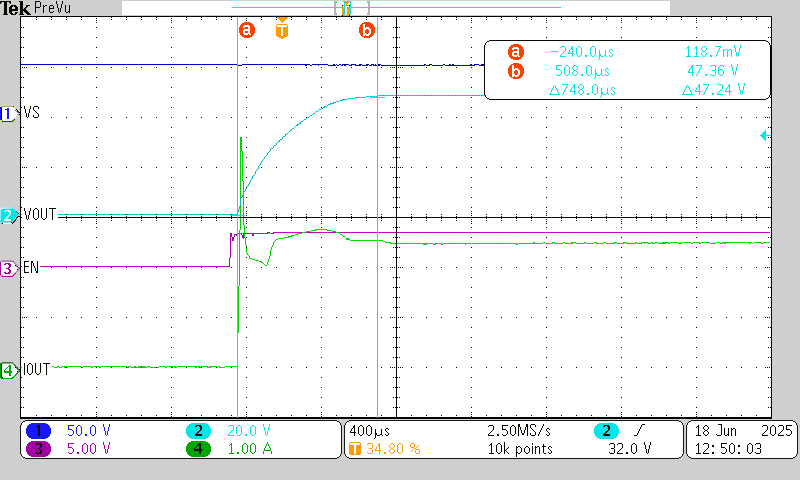Open the 10k points record length setting
Image resolution: width=800 pixels, height=480 pixels.
(518, 449)
